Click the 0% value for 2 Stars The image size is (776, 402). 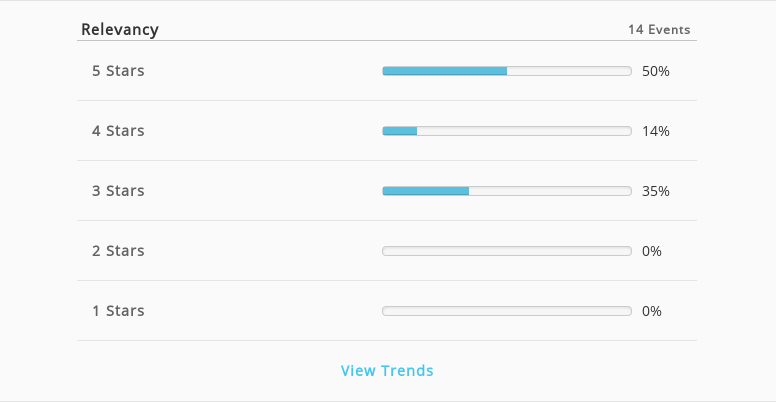click(652, 251)
